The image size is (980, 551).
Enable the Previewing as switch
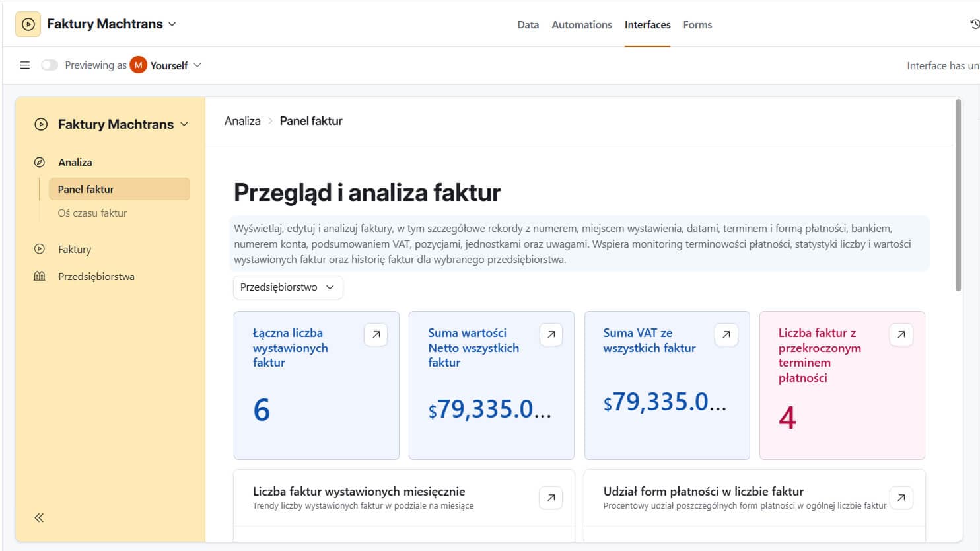pyautogui.click(x=50, y=65)
